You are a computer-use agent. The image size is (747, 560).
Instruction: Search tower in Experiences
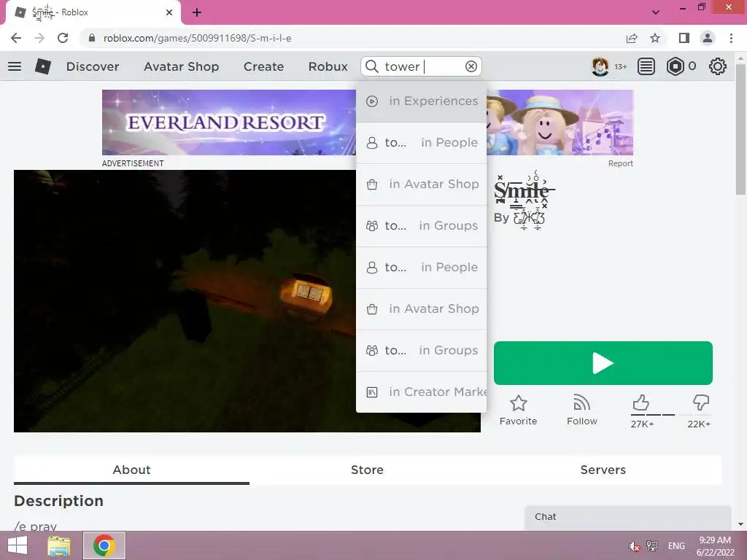pos(421,101)
